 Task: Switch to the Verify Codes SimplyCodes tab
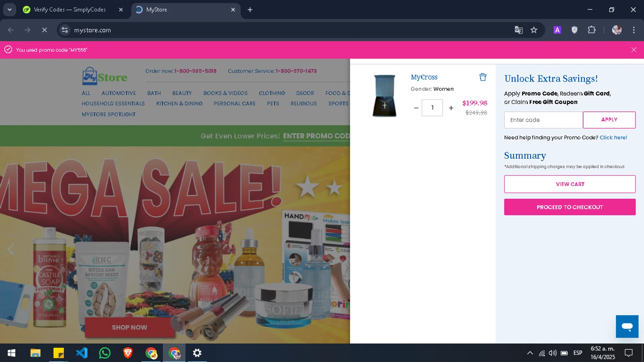(71, 9)
